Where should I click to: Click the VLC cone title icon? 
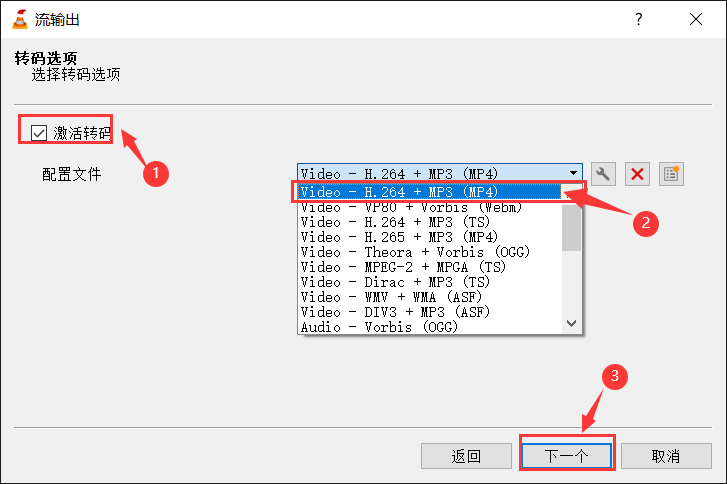coord(20,19)
